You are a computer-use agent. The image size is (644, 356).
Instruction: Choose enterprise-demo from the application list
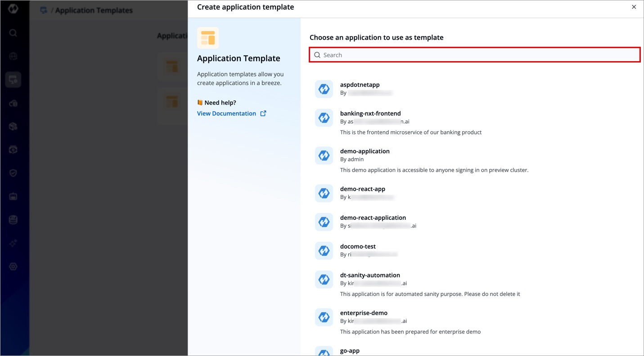click(363, 313)
